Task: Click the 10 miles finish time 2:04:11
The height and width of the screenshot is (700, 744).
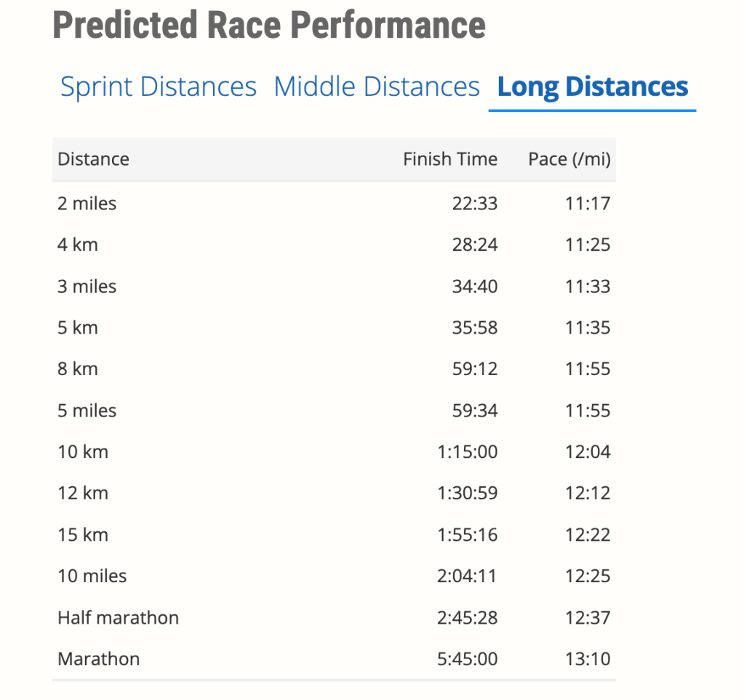Action: tap(467, 576)
